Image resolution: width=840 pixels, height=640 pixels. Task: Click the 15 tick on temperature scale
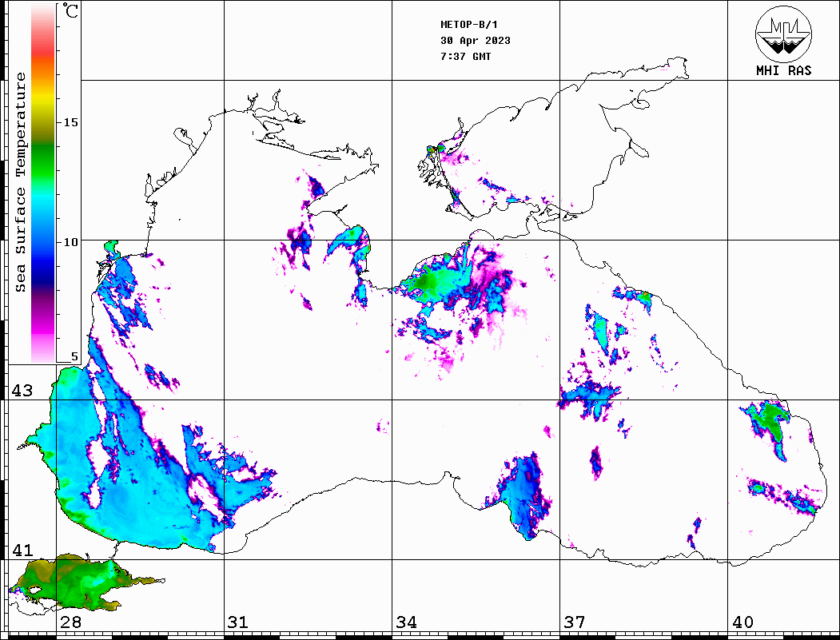click(x=70, y=122)
